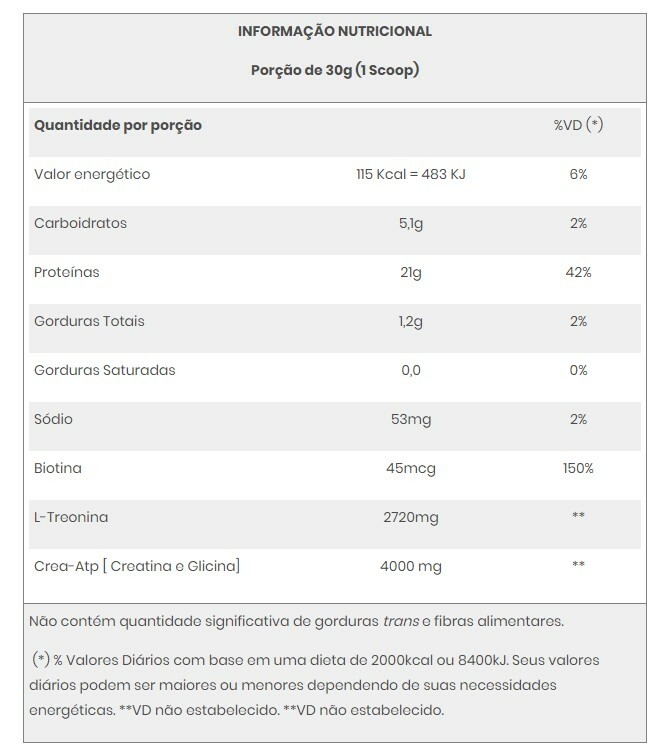Image resolution: width=651 pixels, height=747 pixels.
Task: Select the Carboidratos row label
Action: [x=81, y=223]
